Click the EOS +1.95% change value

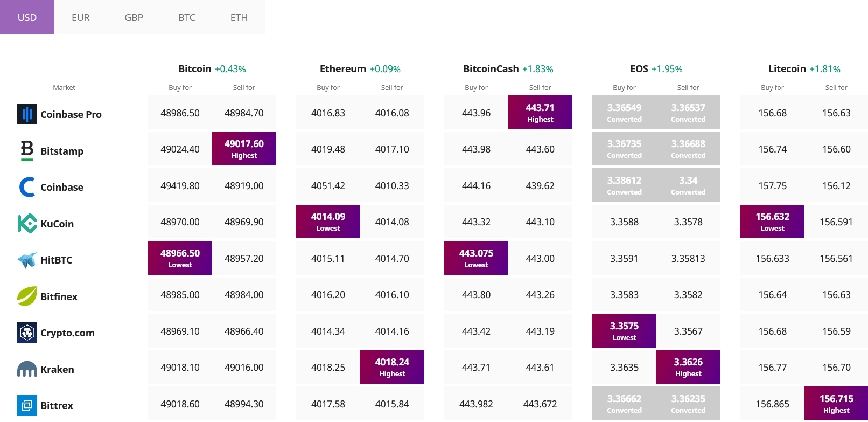pos(667,69)
